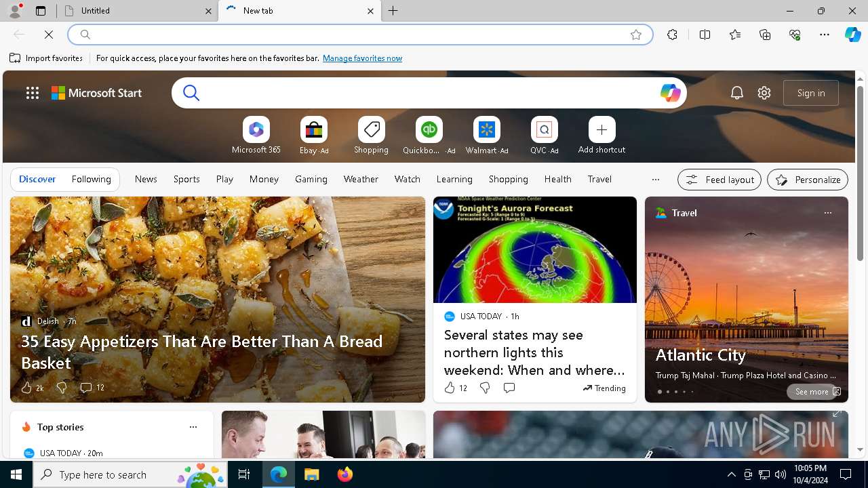Open the notifications bell
This screenshot has width=868, height=488.
click(737, 93)
